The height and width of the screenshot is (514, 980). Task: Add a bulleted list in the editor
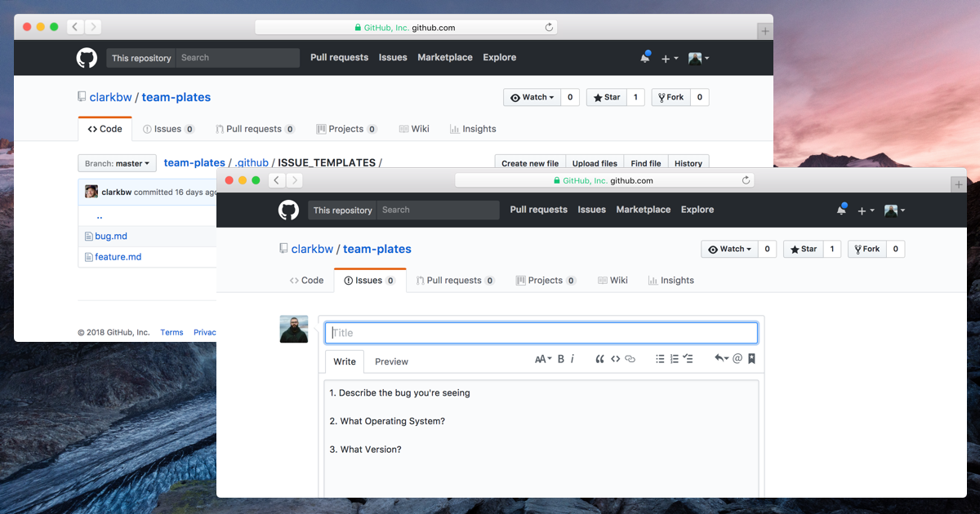pos(660,359)
